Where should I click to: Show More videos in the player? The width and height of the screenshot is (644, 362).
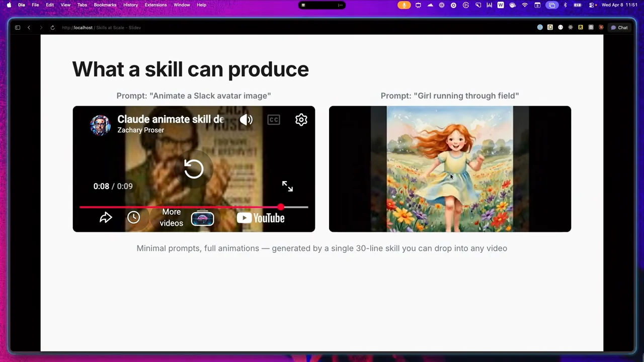[172, 218]
